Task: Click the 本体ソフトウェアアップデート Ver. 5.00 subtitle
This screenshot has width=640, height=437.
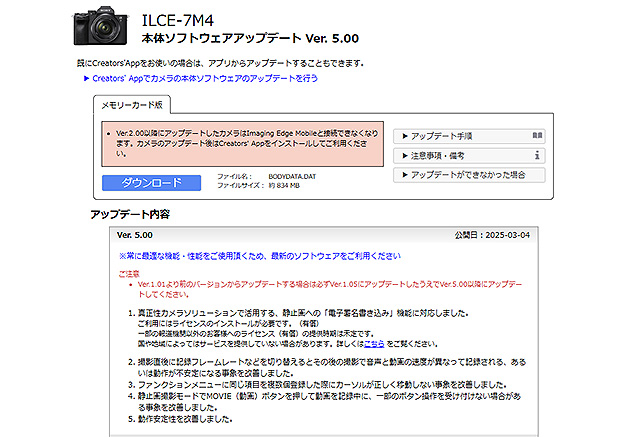Action: pos(250,38)
